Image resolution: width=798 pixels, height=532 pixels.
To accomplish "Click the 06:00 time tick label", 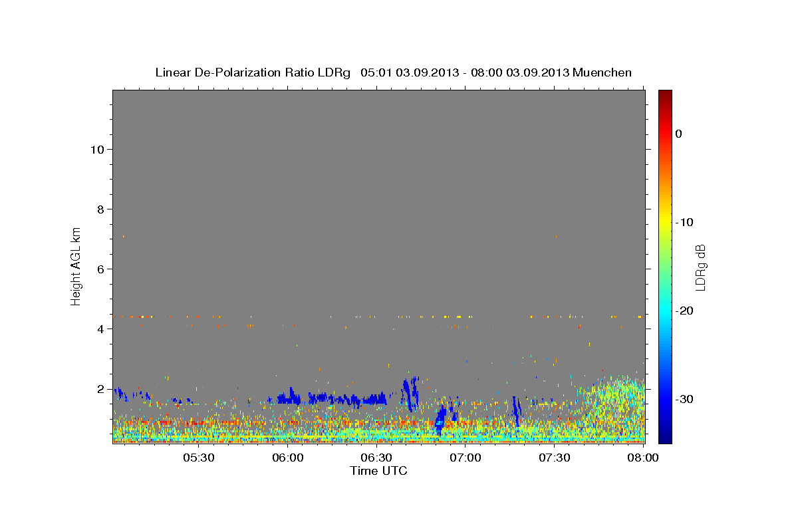I will tap(288, 458).
